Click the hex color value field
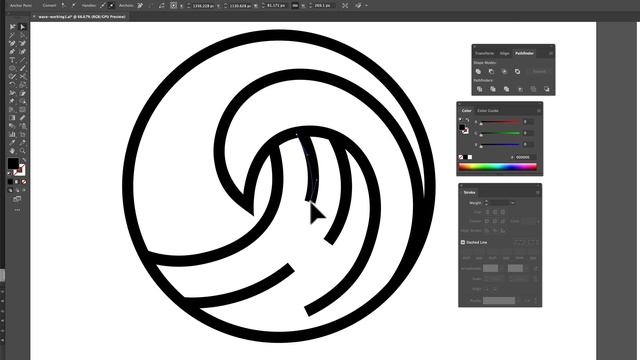The width and height of the screenshot is (640, 360). 525,157
